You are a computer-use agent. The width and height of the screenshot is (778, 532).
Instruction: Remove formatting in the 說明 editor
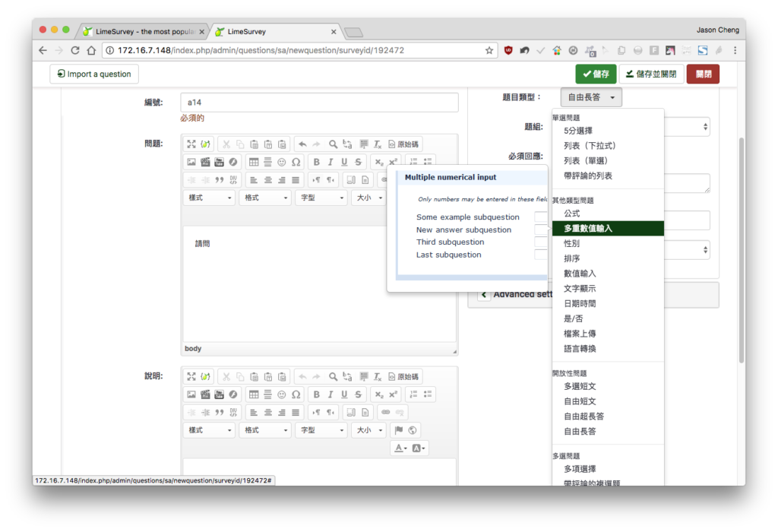pos(378,377)
